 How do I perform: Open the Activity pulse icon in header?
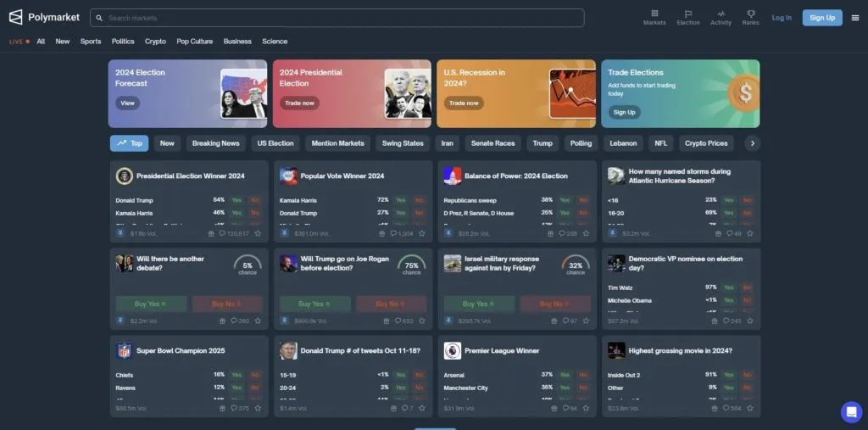[721, 17]
